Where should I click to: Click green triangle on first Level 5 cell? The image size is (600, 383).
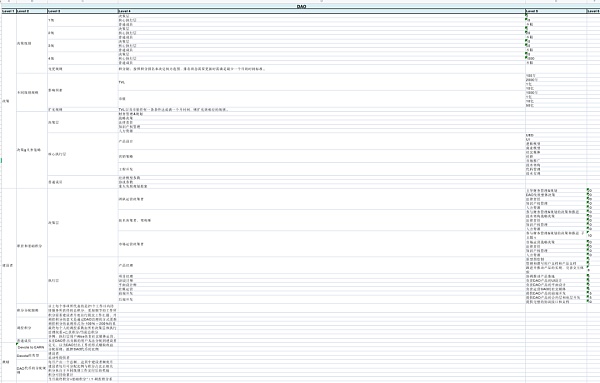point(527,15)
